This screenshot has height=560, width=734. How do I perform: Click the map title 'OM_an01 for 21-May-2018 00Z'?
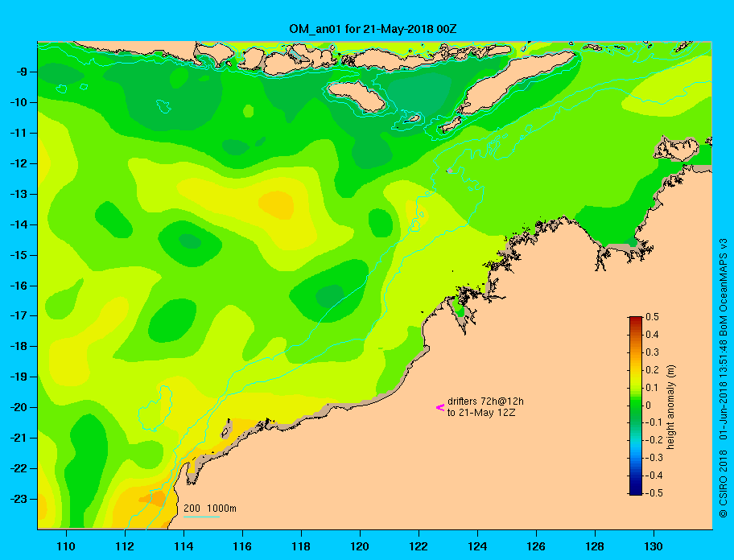(373, 29)
